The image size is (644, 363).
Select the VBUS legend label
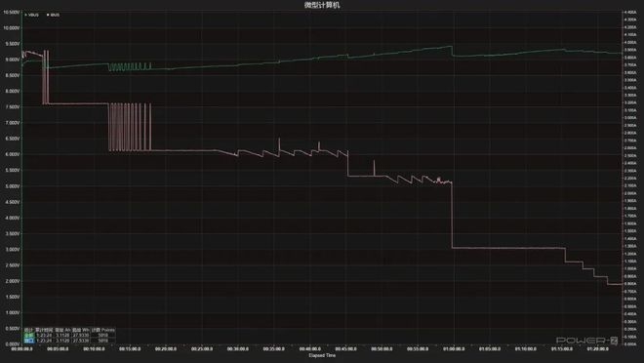click(x=34, y=15)
